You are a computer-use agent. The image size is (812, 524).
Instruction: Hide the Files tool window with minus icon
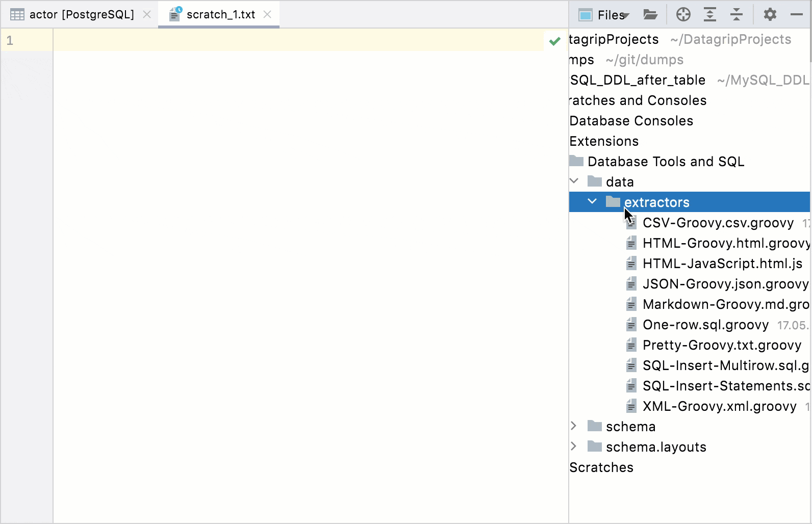tap(796, 15)
